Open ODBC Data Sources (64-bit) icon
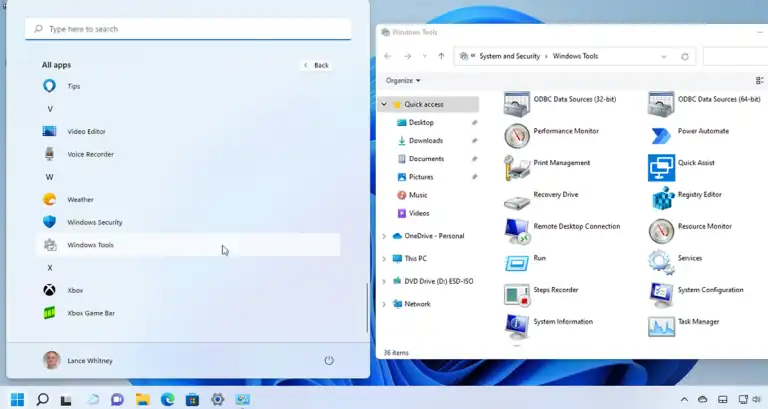This screenshot has height=409, width=768. click(661, 104)
